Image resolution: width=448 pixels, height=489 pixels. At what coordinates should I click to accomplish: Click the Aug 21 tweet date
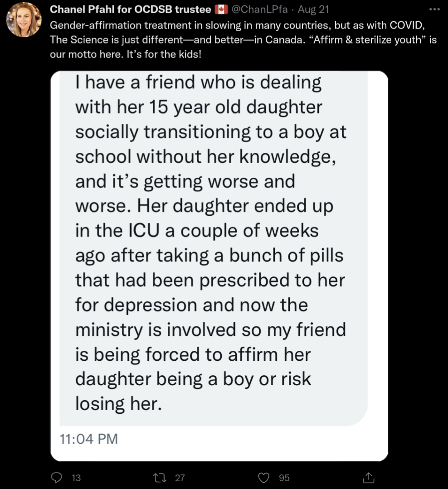[x=313, y=10]
